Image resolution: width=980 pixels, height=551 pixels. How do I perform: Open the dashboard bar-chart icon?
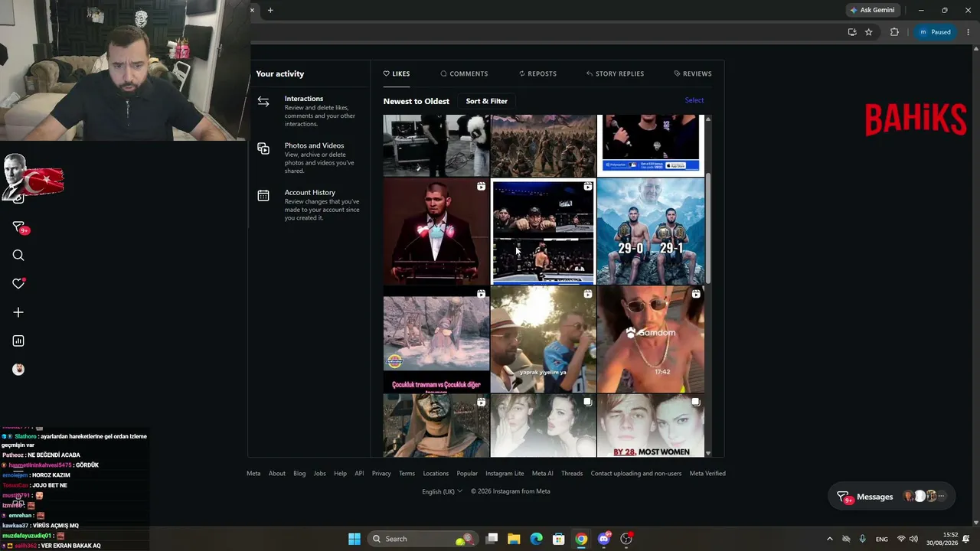18,341
